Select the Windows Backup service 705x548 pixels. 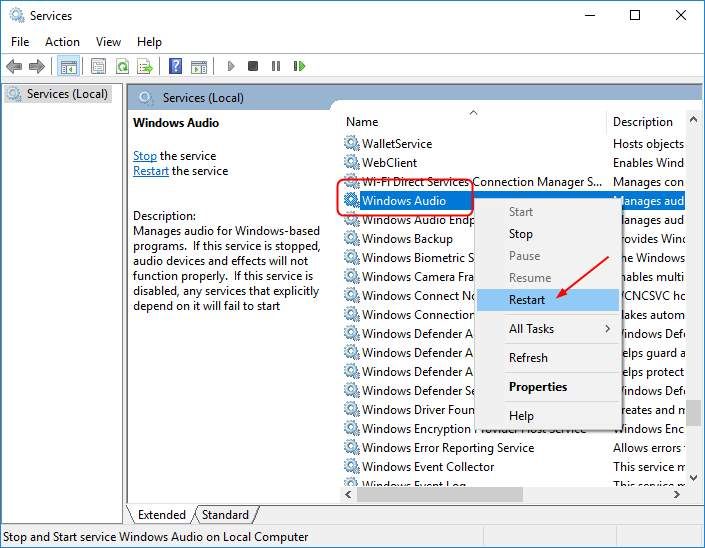tap(408, 238)
